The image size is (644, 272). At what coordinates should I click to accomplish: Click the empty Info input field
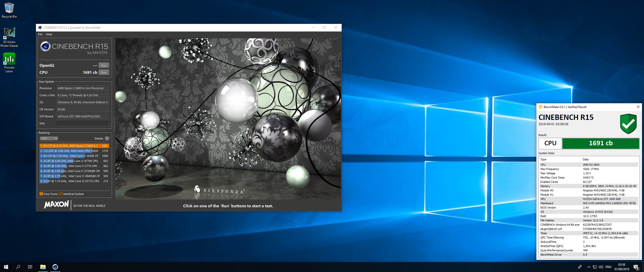pyautogui.click(x=83, y=123)
